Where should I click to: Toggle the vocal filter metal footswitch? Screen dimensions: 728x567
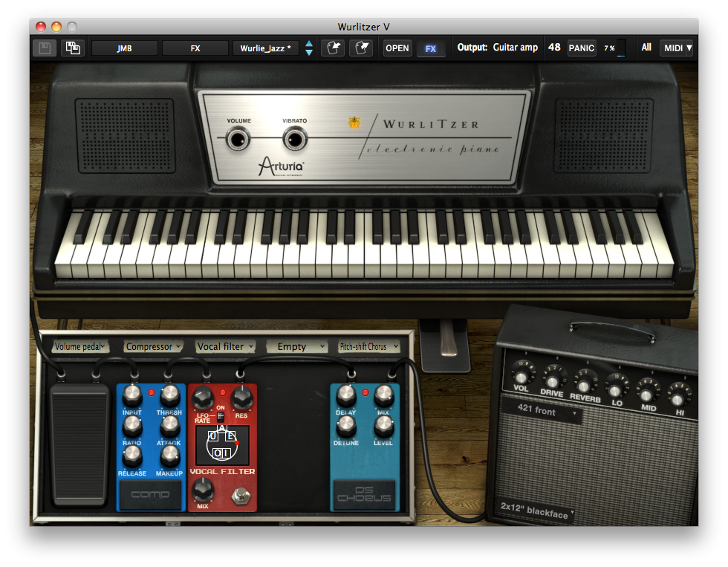point(241,496)
